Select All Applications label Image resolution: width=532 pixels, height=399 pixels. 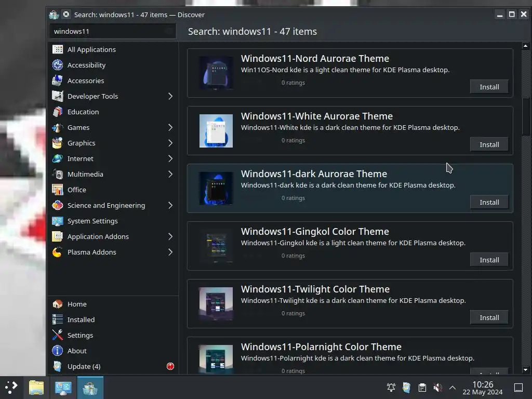91,49
